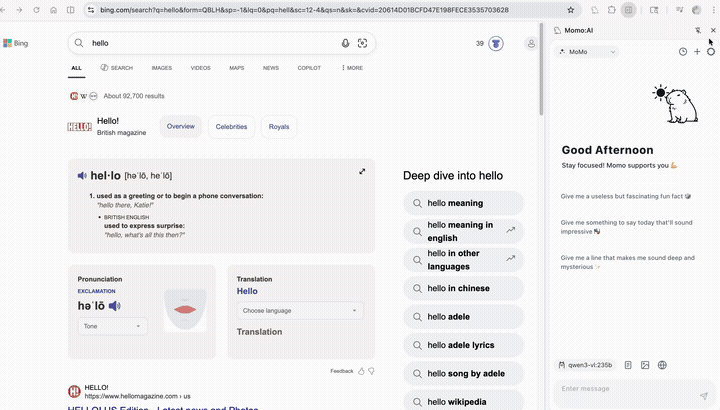Open the Bing Rewards medal icon
The image size is (720, 410).
pyautogui.click(x=496, y=44)
